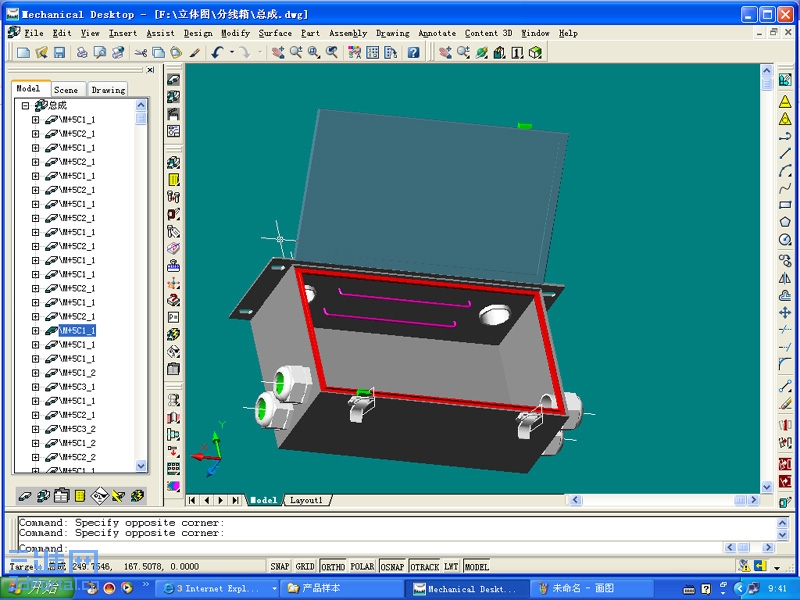800x600 pixels.
Task: Expand the \M+SC3_2 tree node
Action: (x=35, y=429)
